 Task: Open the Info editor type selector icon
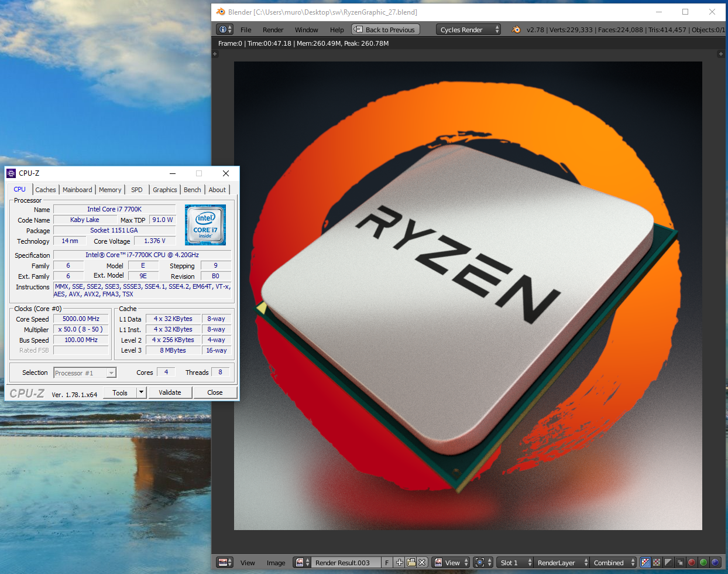tap(225, 29)
